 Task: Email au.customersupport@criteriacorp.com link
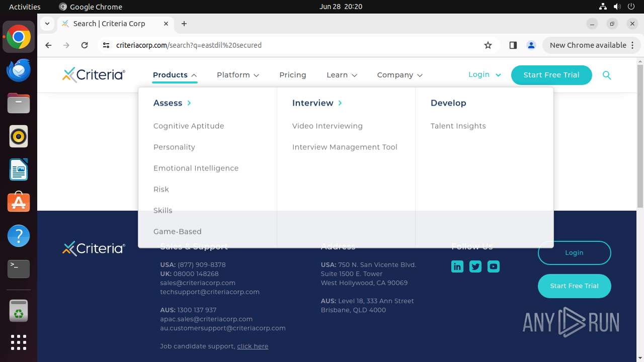223,328
